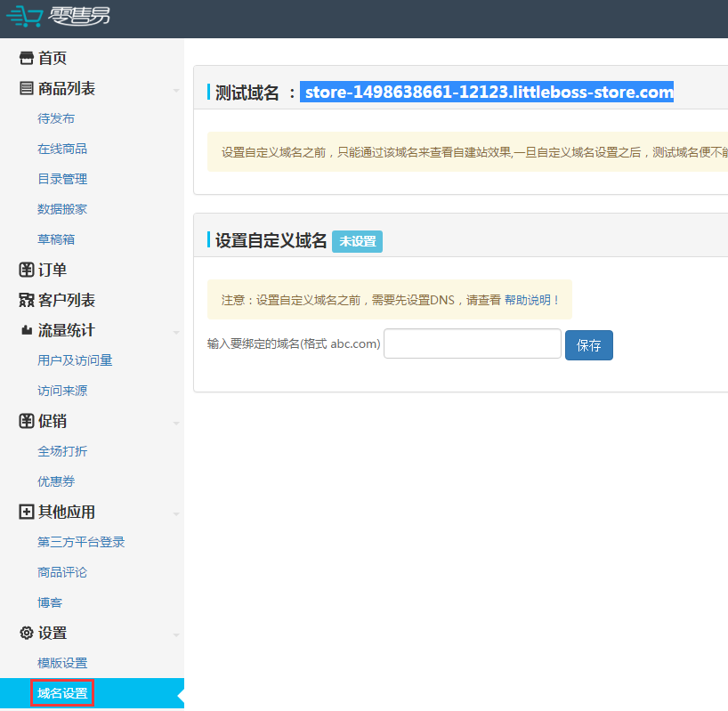Click the highlighted test domain text

click(x=487, y=92)
